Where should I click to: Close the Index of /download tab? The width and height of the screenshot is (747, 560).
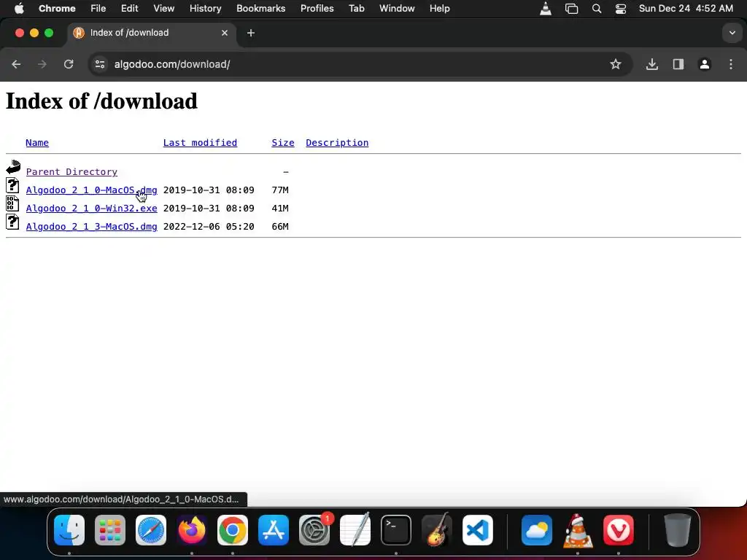pyautogui.click(x=225, y=33)
